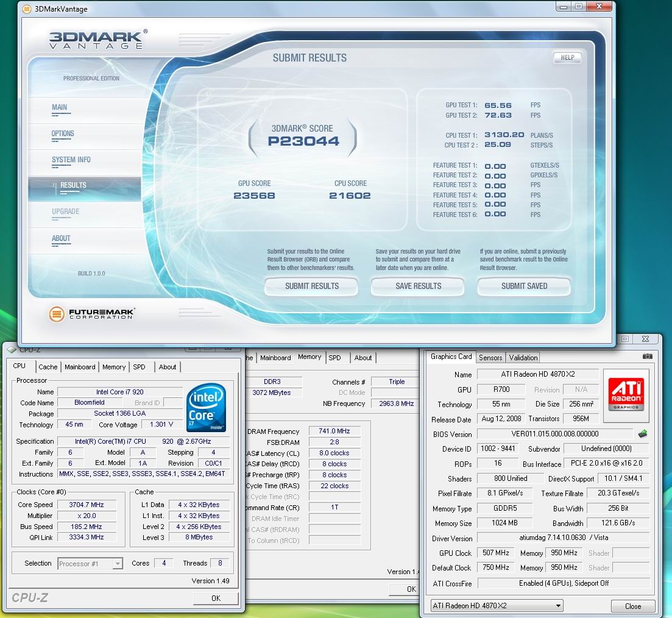Switch to Memory tab in front CPU-Z
Screen dimensions: 672x618
pos(114,367)
